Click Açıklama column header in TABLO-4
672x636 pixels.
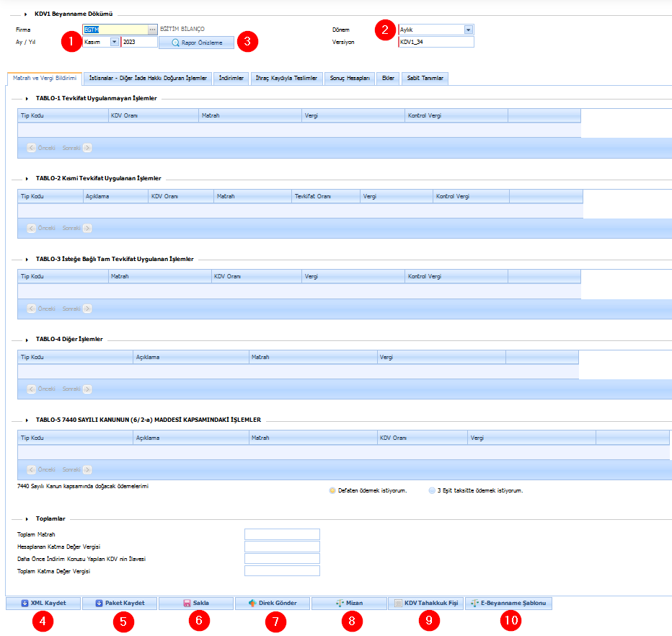191,357
